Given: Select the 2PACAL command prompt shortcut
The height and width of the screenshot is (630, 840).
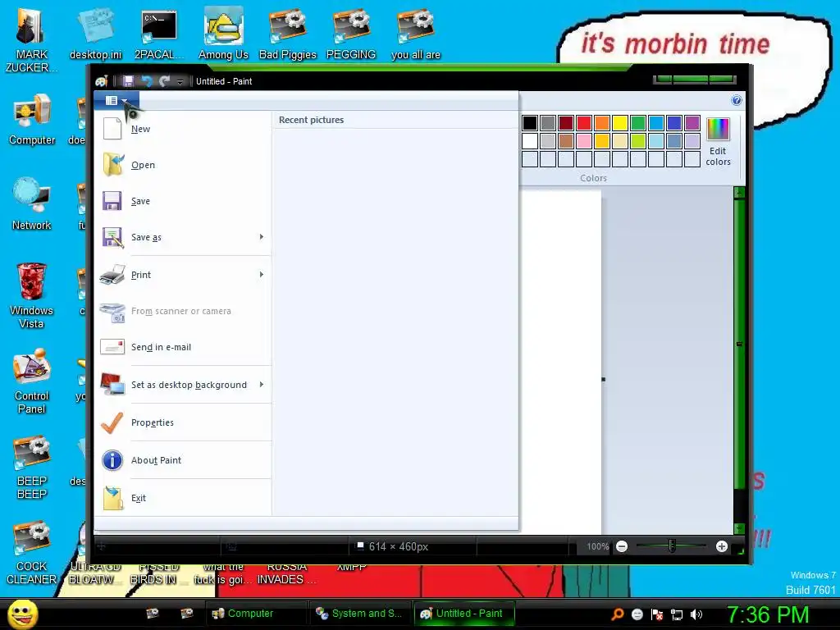Looking at the screenshot, I should (159, 34).
